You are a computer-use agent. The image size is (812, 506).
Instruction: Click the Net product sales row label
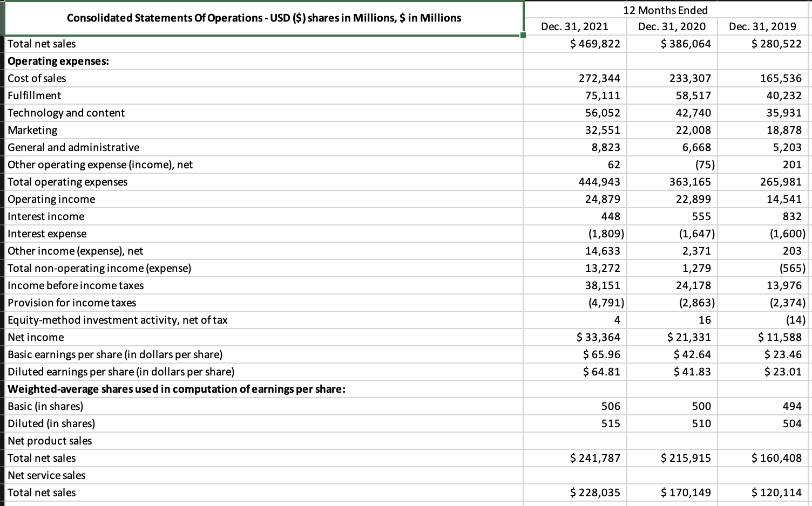(x=49, y=441)
